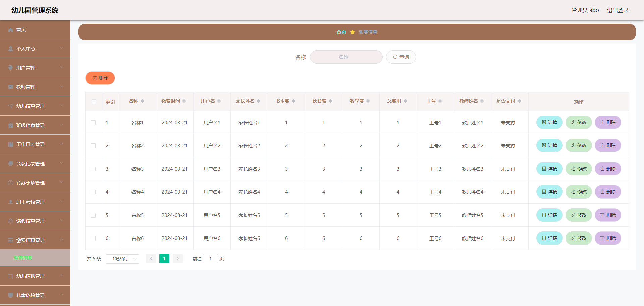Toggle the select-all checkbox in table header
The image size is (644, 306).
(94, 102)
